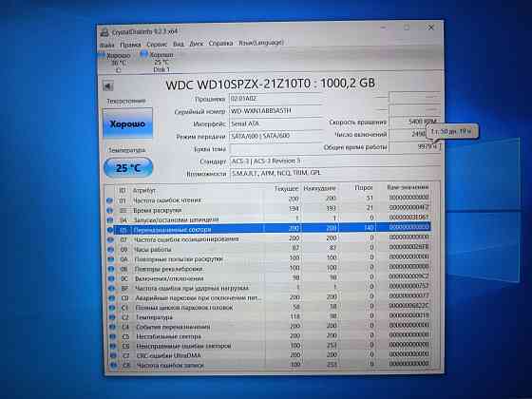Click the serial number field
532x399 pixels.
point(275,110)
